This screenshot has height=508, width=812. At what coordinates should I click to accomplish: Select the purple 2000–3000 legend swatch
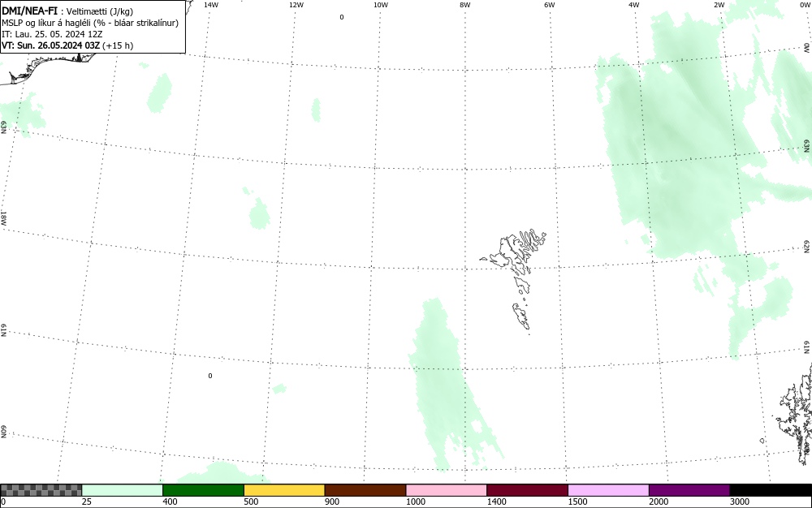click(689, 490)
